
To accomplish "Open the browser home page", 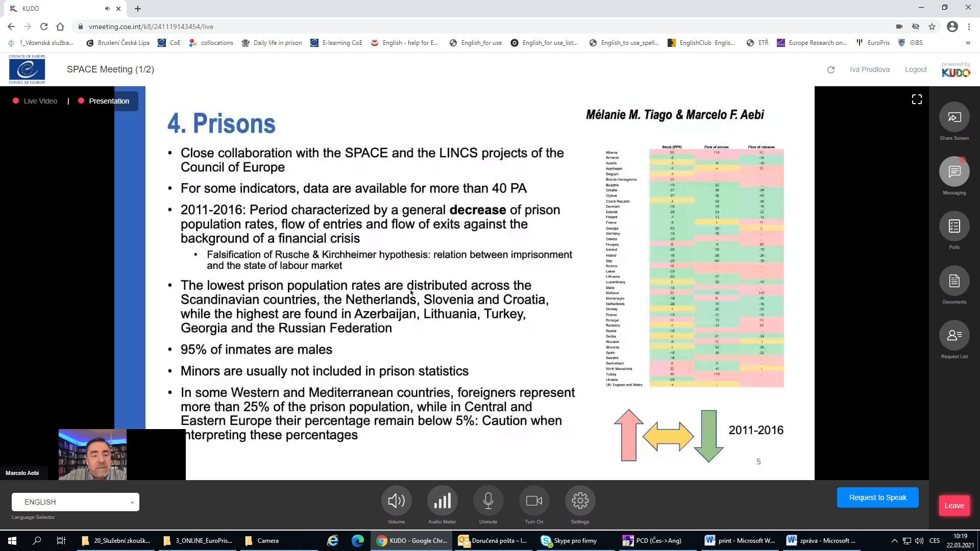I will (x=60, y=27).
